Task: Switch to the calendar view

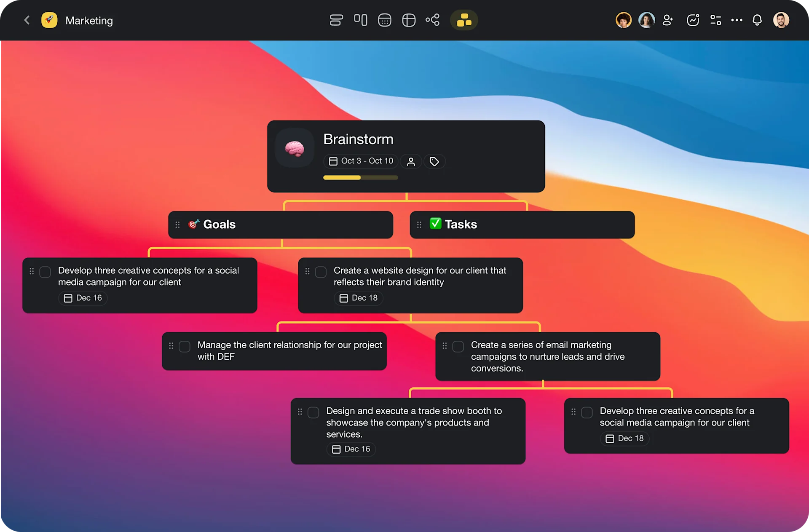Action: [384, 20]
